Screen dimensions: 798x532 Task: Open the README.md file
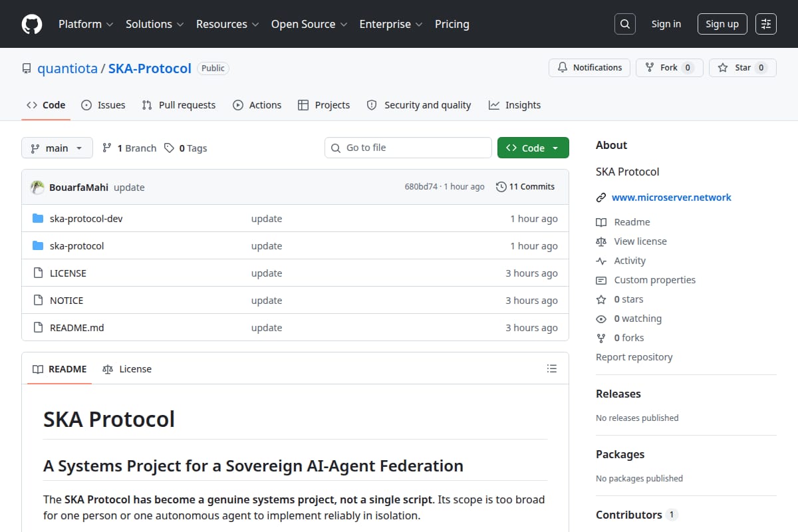(x=77, y=328)
